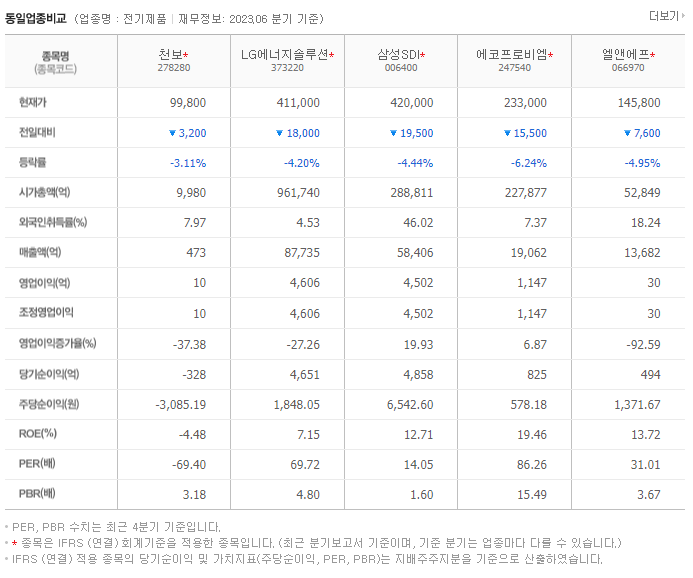This screenshot has width=693, height=578.
Task: Open 천보 stock link
Action: tap(171, 54)
